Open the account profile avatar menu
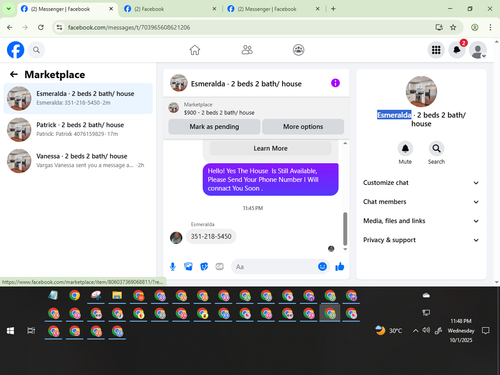This screenshot has width=500, height=375. coord(477,50)
